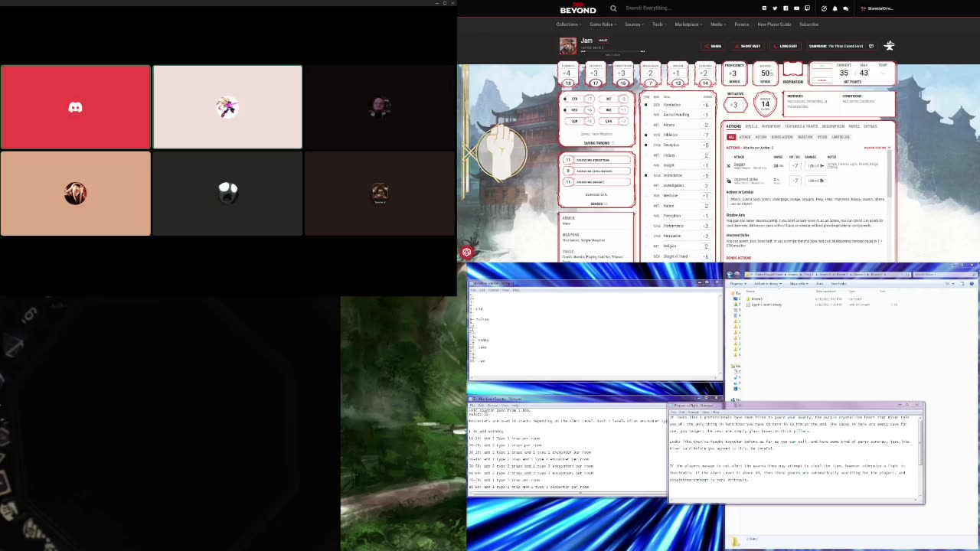The image size is (980, 551).
Task: Click the New folder button in Explorer
Action: (x=838, y=283)
